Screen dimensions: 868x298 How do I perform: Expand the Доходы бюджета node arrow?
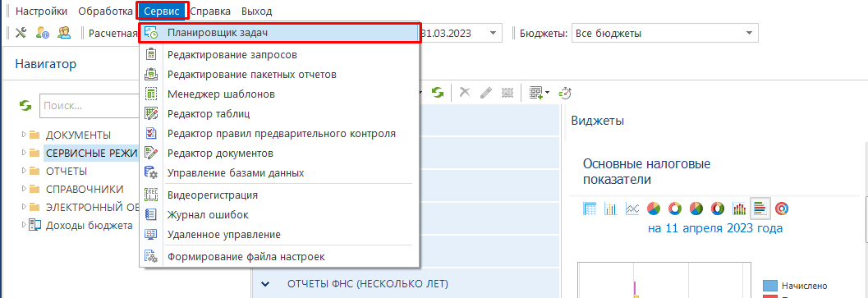[x=24, y=225]
